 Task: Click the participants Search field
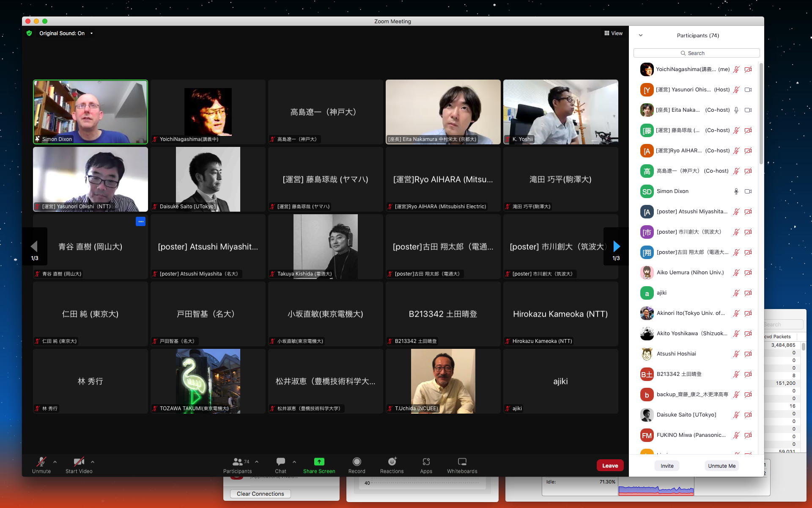click(696, 53)
